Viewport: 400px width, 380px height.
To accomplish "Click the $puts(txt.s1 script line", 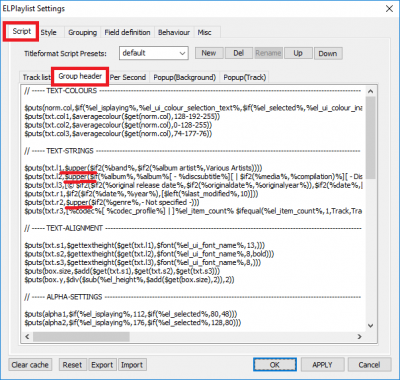I will pyautogui.click(x=145, y=245).
